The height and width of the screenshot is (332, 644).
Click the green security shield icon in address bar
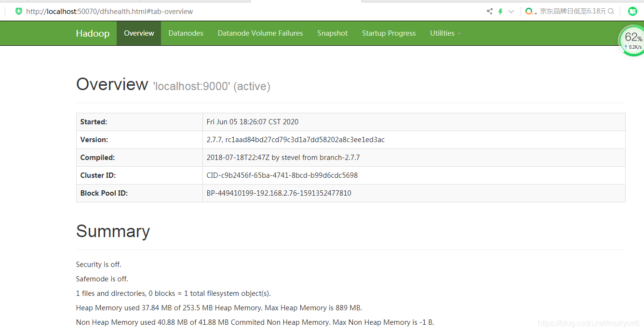pos(19,11)
